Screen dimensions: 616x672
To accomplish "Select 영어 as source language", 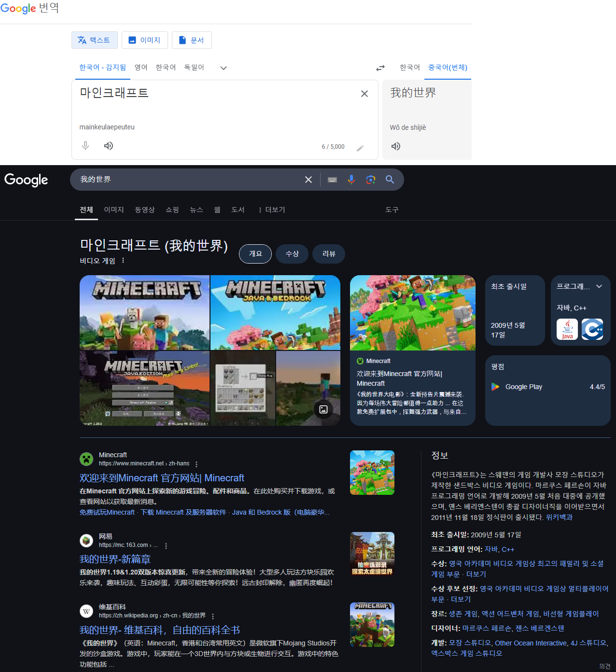I will click(141, 68).
